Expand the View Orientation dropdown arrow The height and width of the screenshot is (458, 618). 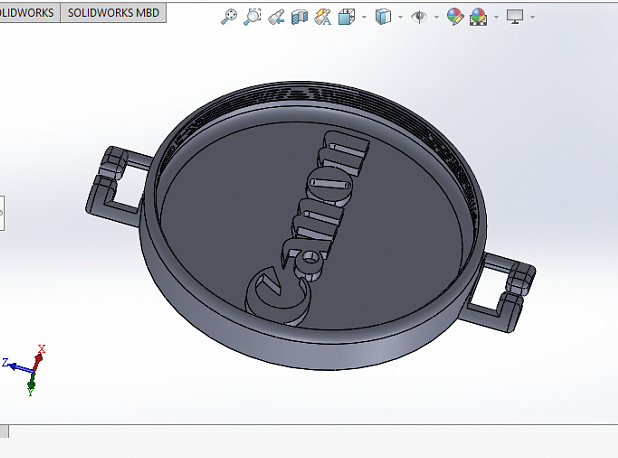363,17
